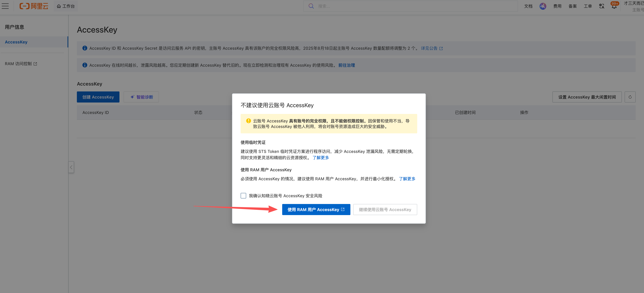
Task: Click 了解更多 link under 使用临时凭证
Action: pyautogui.click(x=320, y=158)
